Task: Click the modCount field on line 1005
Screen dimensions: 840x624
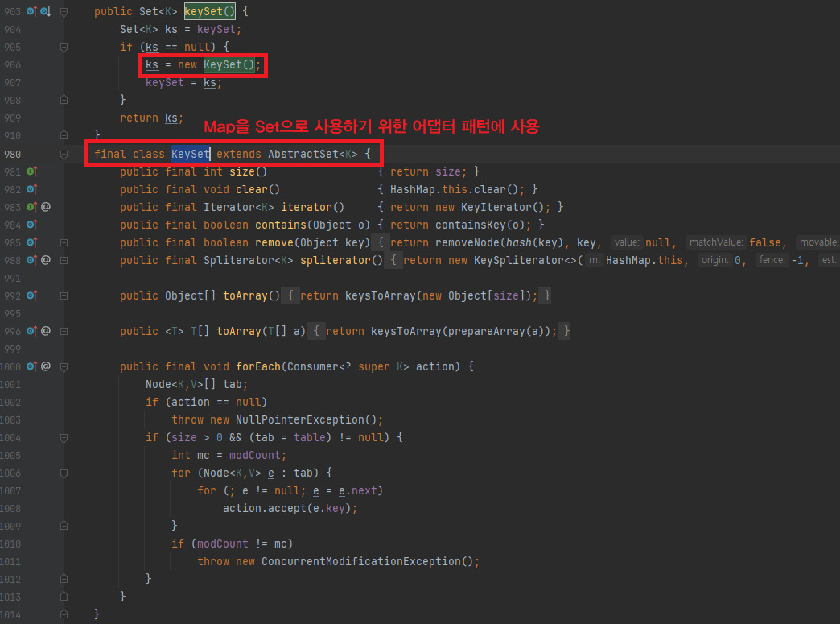Action: pos(254,455)
